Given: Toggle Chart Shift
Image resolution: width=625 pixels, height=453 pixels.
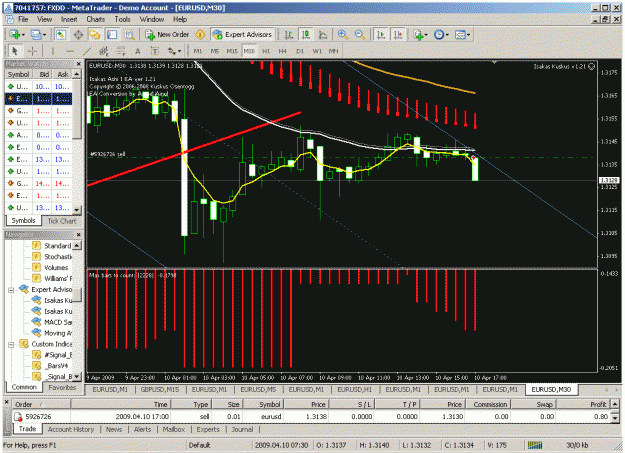Looking at the screenshot, I should tap(398, 35).
